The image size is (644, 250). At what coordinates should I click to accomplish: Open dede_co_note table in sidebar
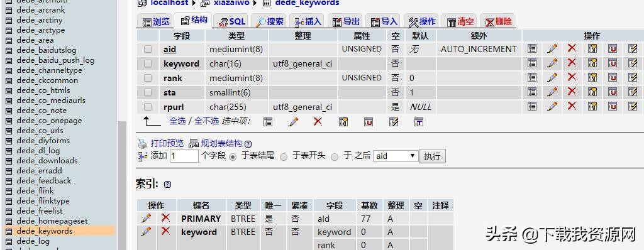point(42,111)
